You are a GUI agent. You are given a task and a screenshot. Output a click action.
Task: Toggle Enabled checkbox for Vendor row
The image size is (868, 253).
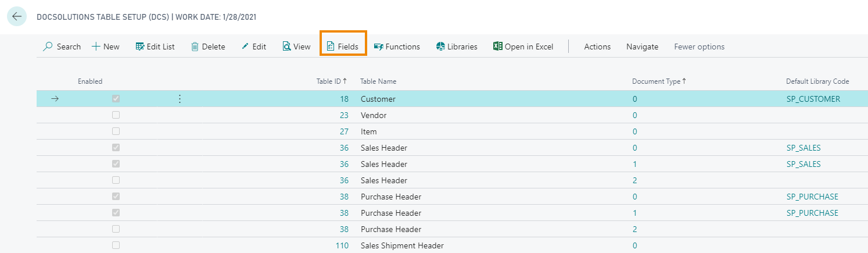tap(116, 115)
